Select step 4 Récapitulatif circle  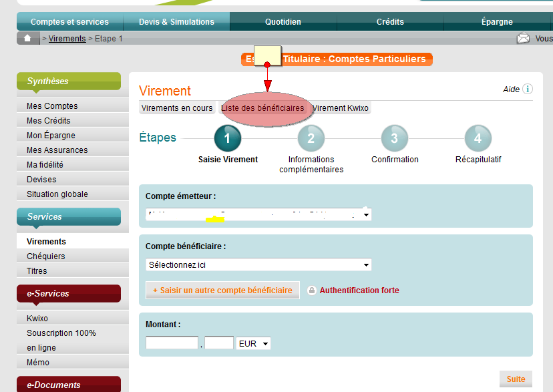(478, 138)
